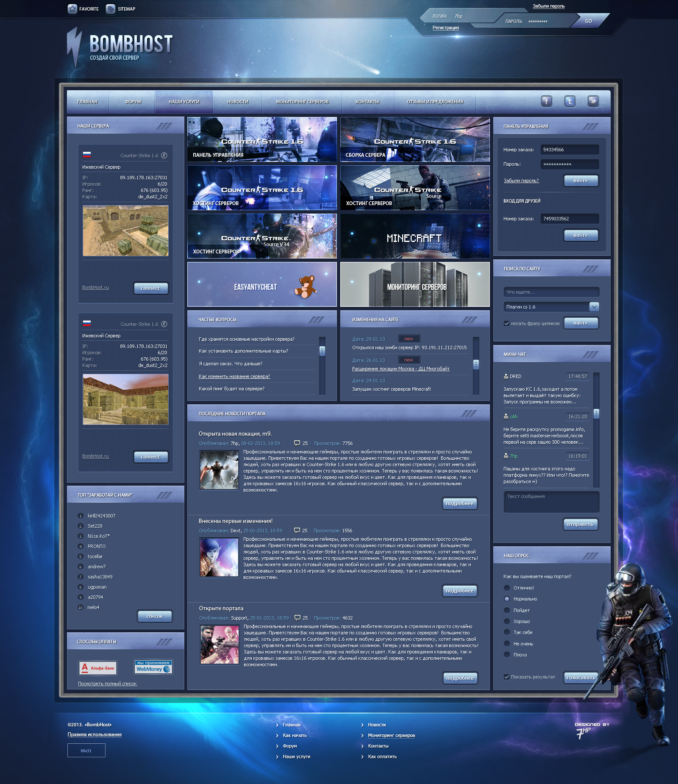Open the Регистрация link
This screenshot has width=678, height=784.
[445, 28]
